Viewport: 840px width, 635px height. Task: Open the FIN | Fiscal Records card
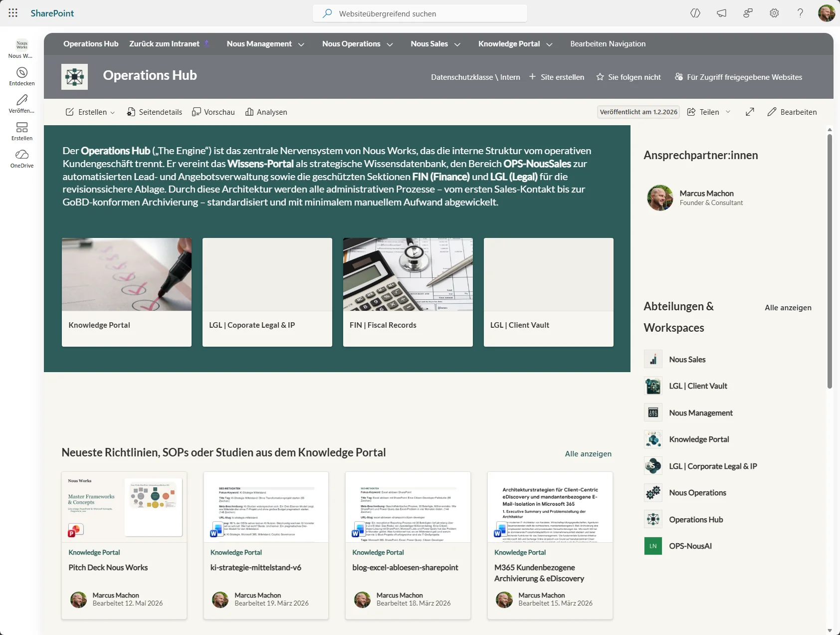click(x=408, y=292)
